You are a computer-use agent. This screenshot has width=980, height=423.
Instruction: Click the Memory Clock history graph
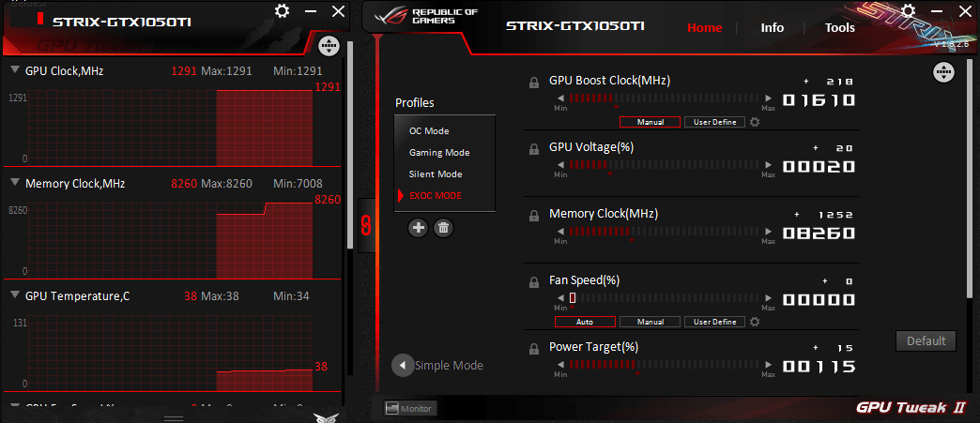pos(170,240)
